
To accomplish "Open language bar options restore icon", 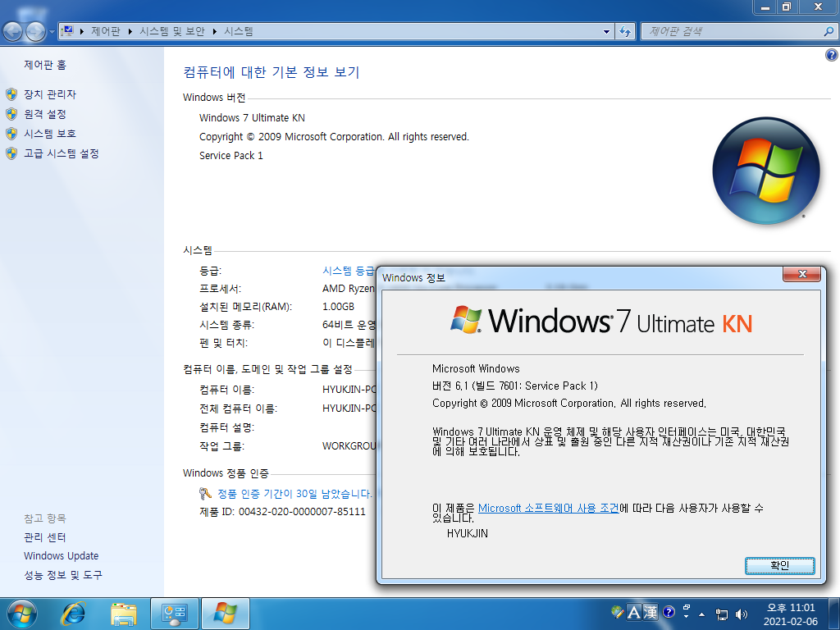I will (x=687, y=608).
